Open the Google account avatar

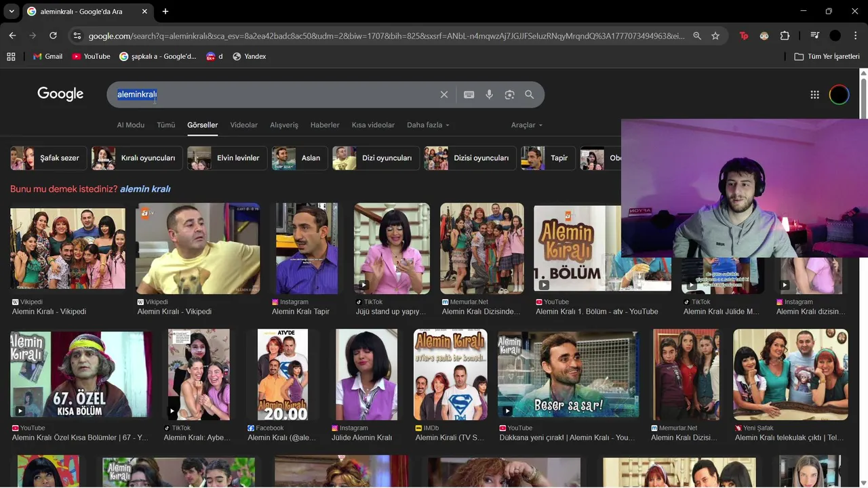point(839,95)
